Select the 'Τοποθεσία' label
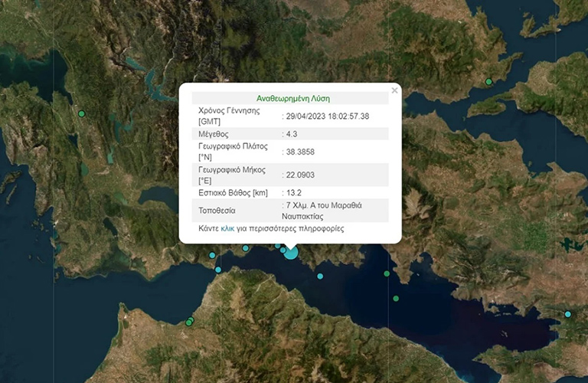Viewport: 588px width, 383px height. tap(217, 211)
